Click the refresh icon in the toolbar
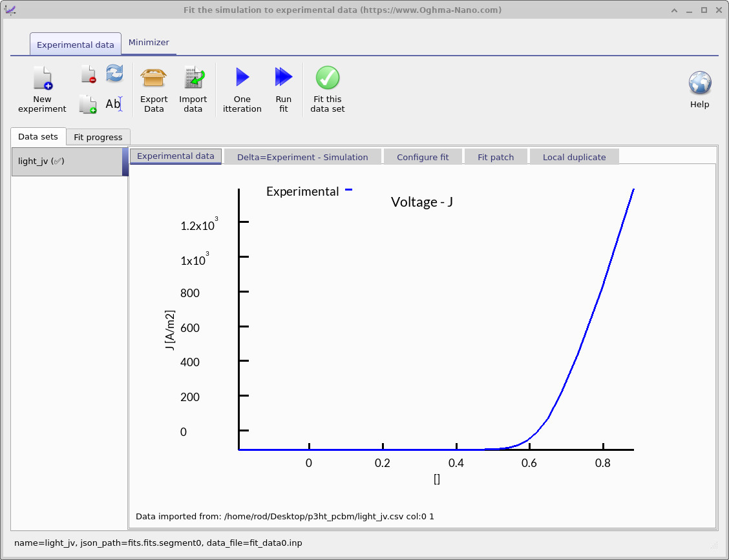 click(x=114, y=74)
